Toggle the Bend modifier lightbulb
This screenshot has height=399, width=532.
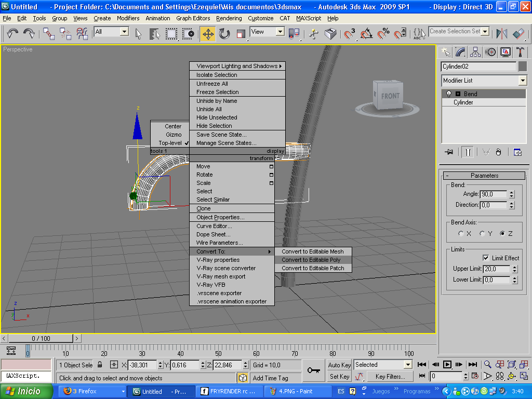[x=448, y=94]
